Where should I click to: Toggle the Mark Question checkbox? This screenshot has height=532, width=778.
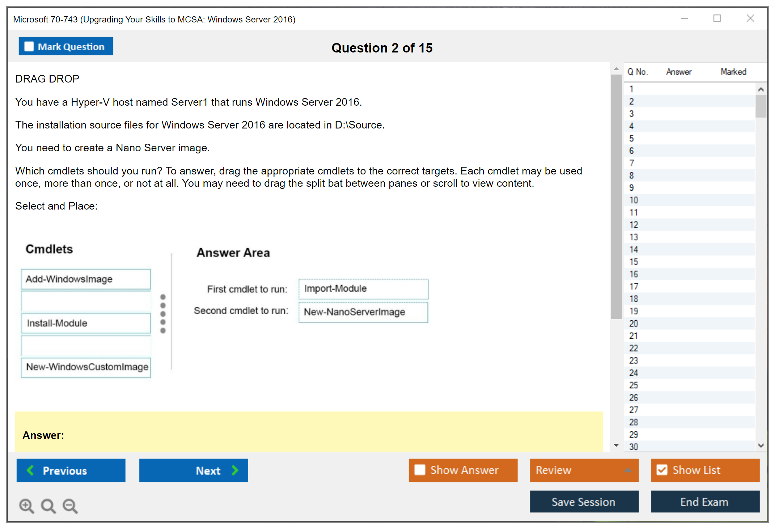(x=29, y=47)
